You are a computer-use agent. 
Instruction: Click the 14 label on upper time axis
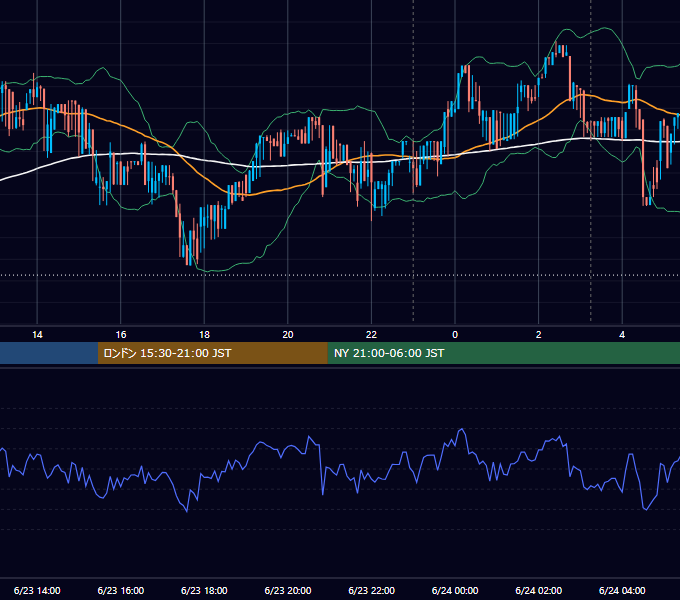[x=37, y=335]
